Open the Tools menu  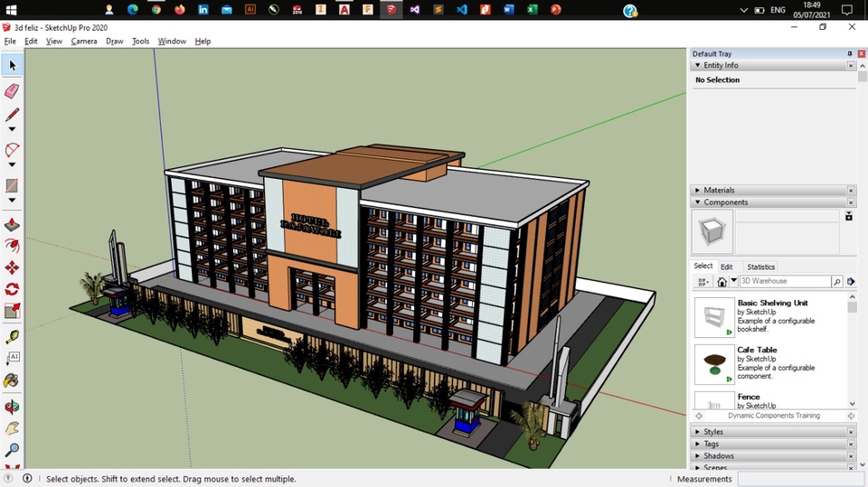tap(141, 41)
